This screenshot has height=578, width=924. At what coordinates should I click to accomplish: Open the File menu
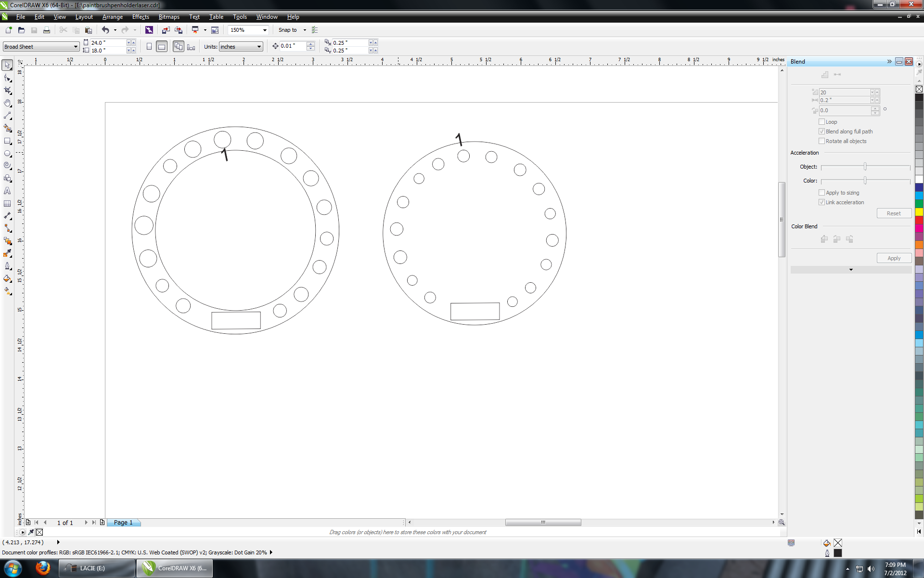[x=21, y=17]
